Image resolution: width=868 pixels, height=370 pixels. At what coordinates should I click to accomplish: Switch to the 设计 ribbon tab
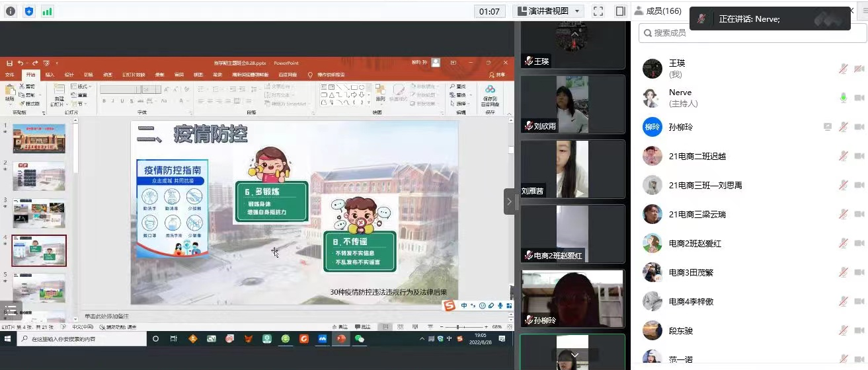[69, 75]
